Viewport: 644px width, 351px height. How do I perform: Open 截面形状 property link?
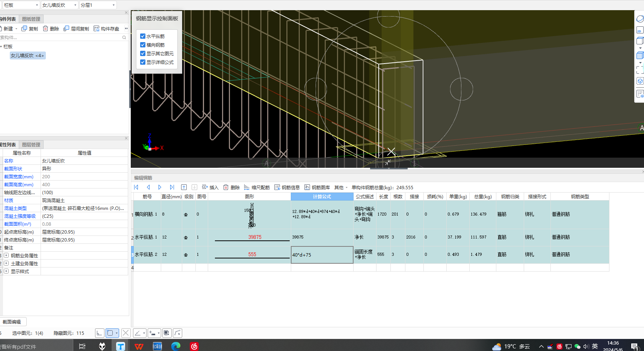[13, 169]
